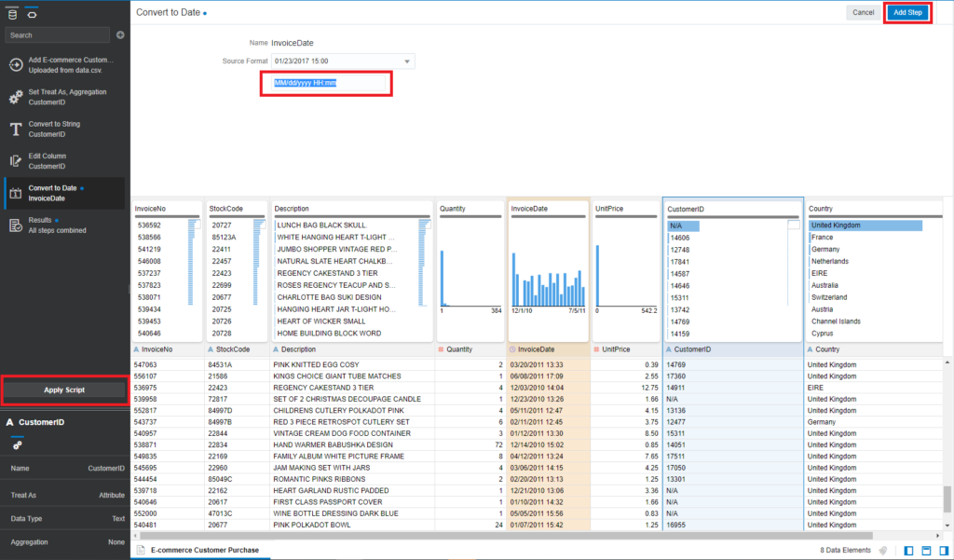Click the Edit Column pencil icon
Screen dimensions: 954x560
16,161
